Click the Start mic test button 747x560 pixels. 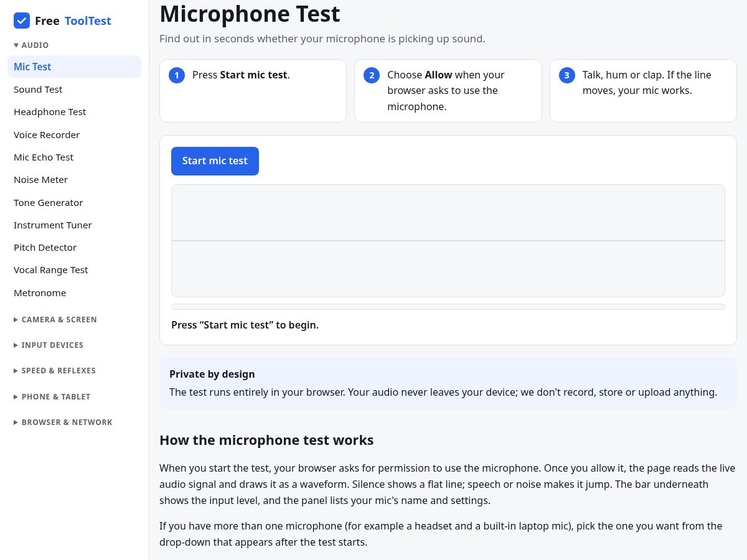215,161
